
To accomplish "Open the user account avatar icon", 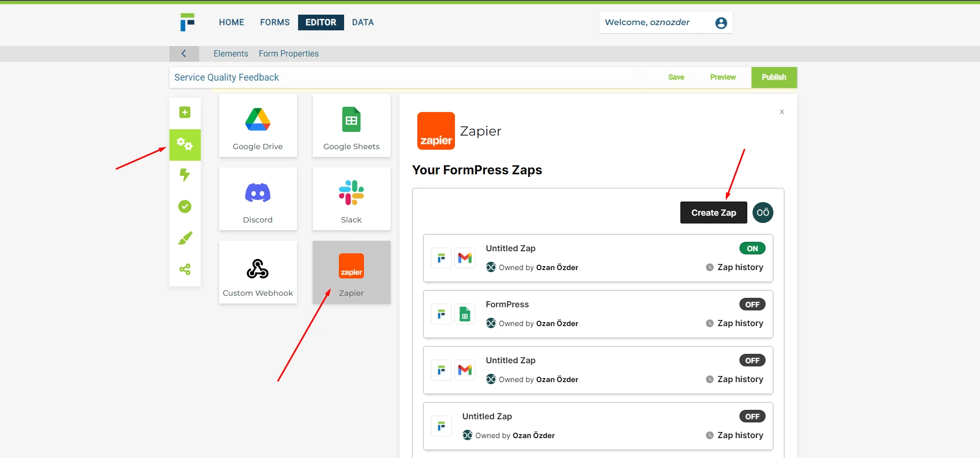I will pos(721,23).
